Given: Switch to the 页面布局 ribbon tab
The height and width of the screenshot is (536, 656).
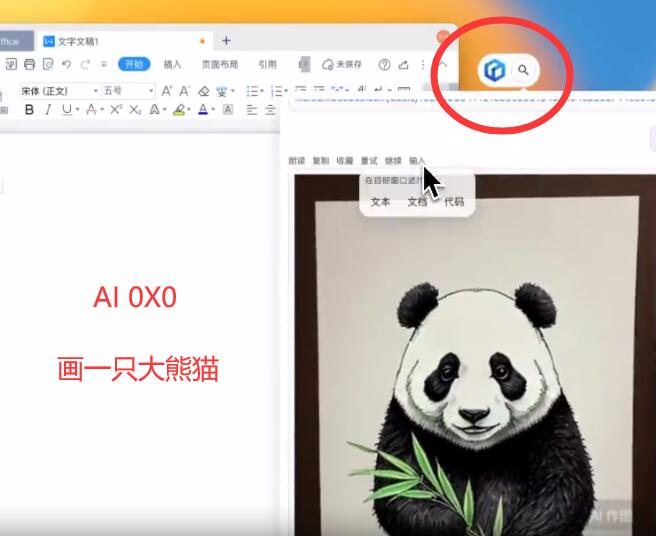Looking at the screenshot, I should [x=220, y=64].
